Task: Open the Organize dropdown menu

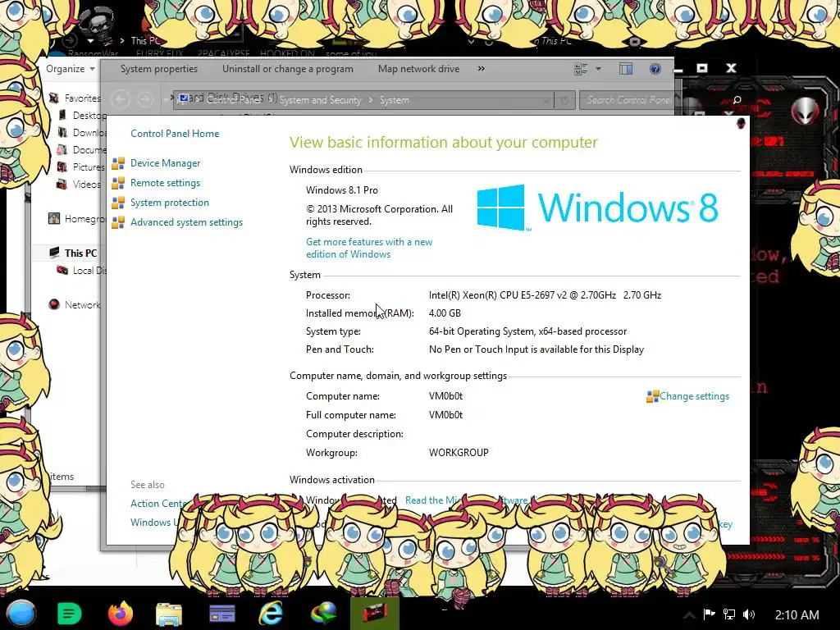Action: tap(71, 69)
